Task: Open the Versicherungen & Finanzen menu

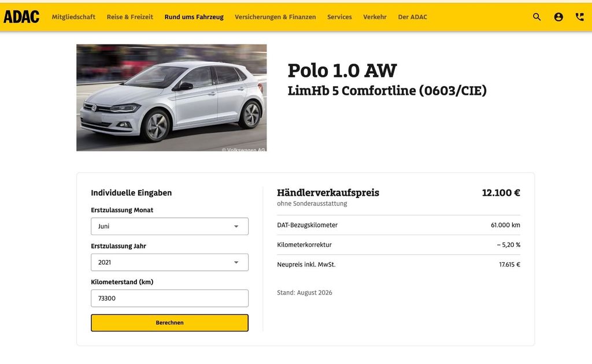Action: 275,17
